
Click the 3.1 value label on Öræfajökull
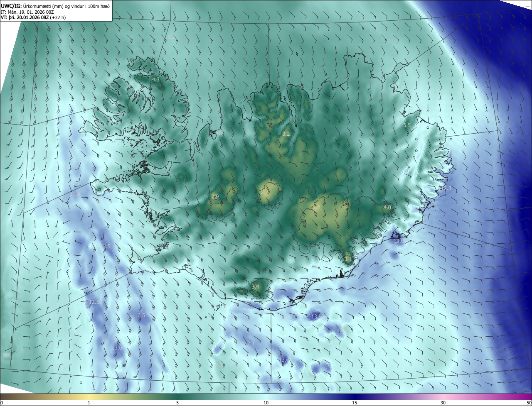coord(348,259)
